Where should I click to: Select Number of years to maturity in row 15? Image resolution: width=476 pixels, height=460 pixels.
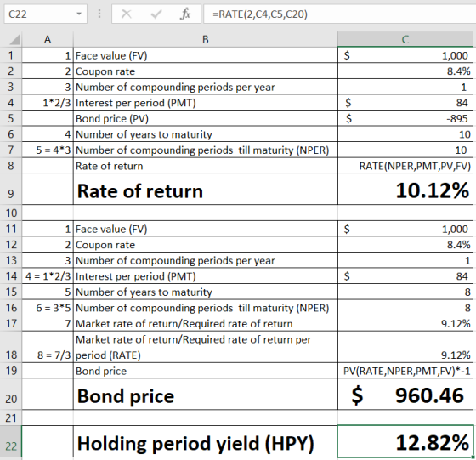[x=205, y=292]
